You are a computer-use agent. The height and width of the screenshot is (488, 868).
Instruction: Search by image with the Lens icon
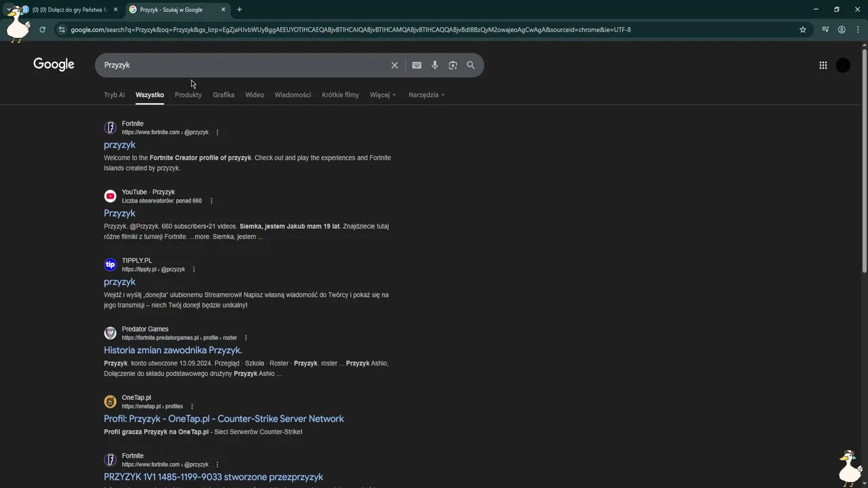pos(452,65)
